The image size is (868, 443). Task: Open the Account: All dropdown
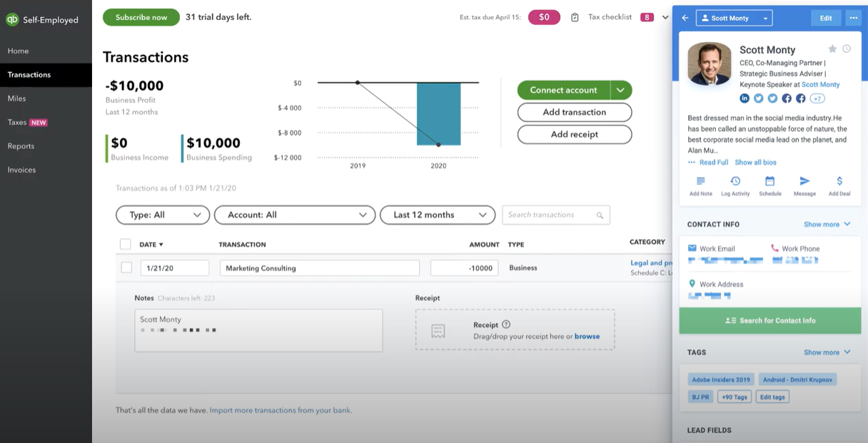tap(294, 215)
